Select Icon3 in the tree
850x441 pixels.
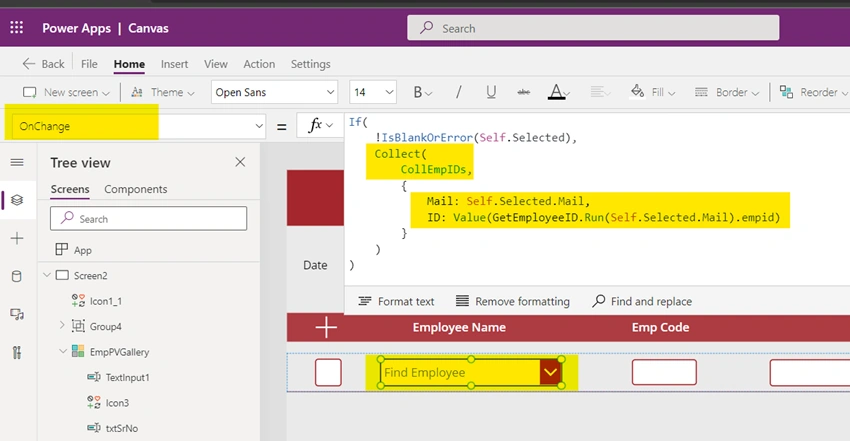pos(117,403)
